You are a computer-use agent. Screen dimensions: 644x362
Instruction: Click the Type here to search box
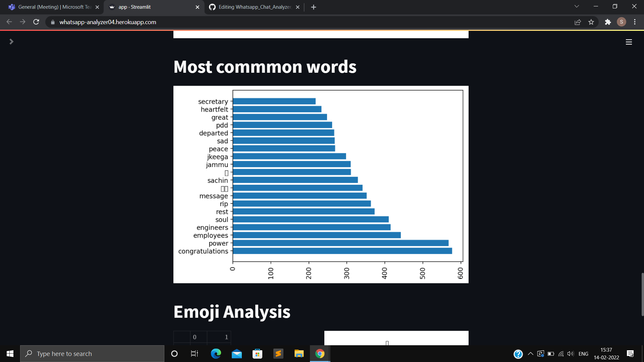click(92, 353)
